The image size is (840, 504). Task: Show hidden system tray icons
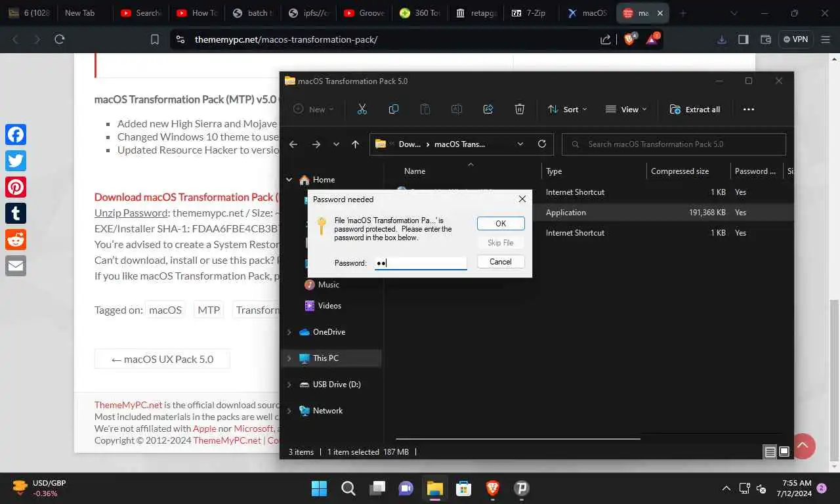(x=726, y=488)
